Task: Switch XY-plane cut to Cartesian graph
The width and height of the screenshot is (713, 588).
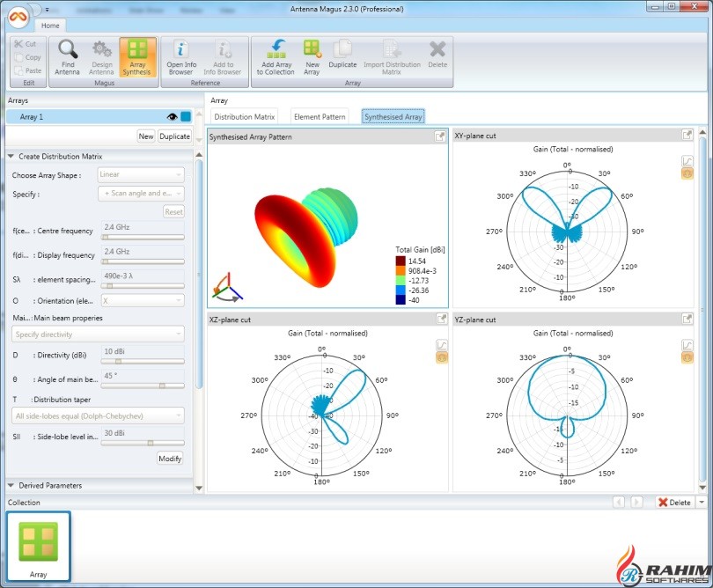Action: pyautogui.click(x=687, y=161)
